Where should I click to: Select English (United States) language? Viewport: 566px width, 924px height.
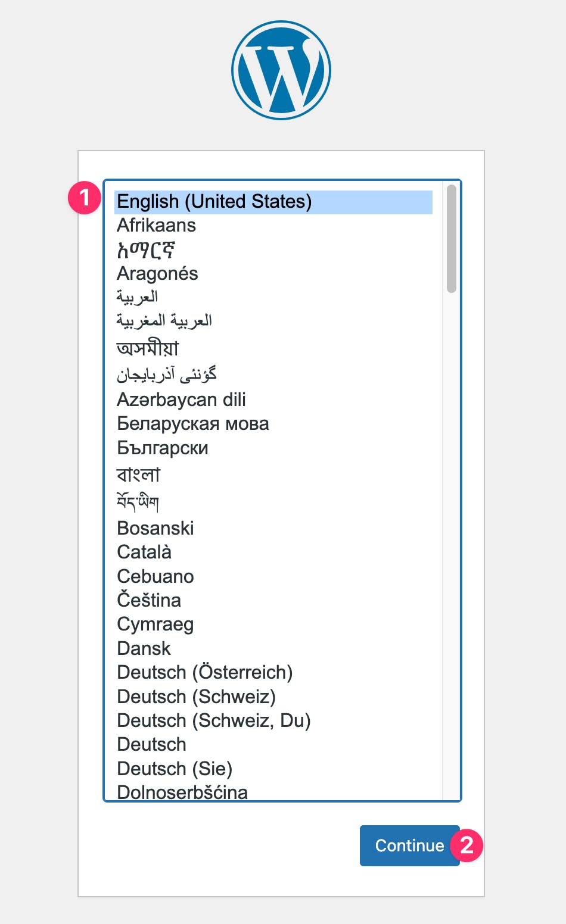[x=214, y=202]
